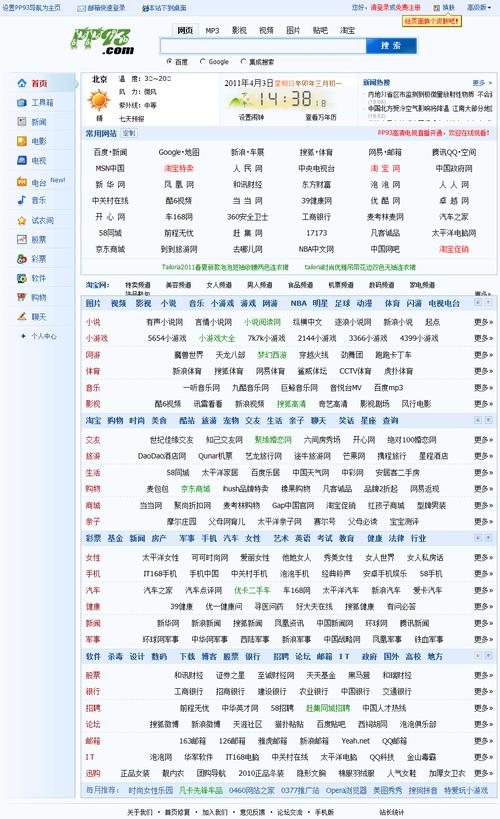This screenshot has width=500, height=819.
Task: Switch to the 影视 search tab
Action: (x=239, y=30)
